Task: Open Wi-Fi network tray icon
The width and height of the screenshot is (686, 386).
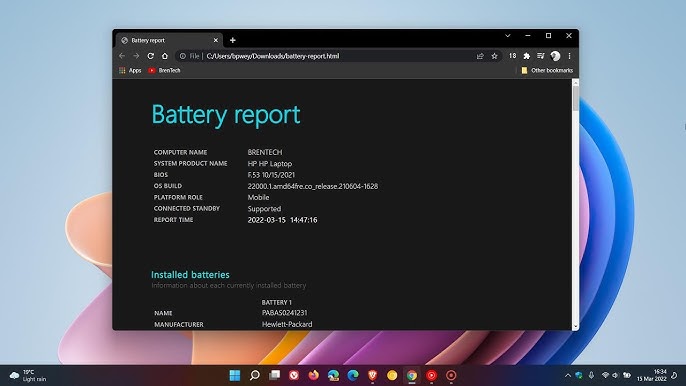Action: tap(606, 375)
